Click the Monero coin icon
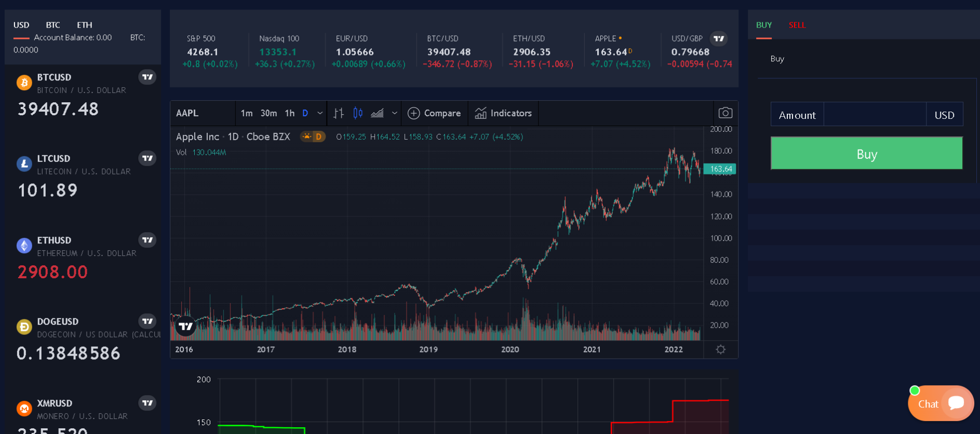Image resolution: width=980 pixels, height=434 pixels. 24,409
